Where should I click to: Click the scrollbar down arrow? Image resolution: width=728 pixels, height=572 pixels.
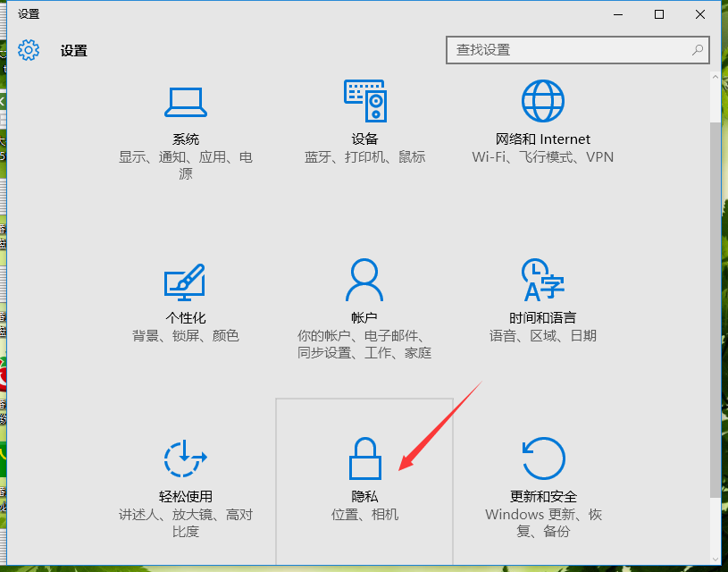point(715,559)
